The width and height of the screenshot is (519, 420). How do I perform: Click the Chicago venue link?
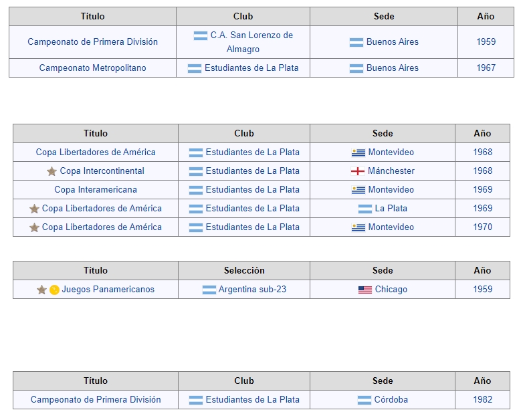391,290
